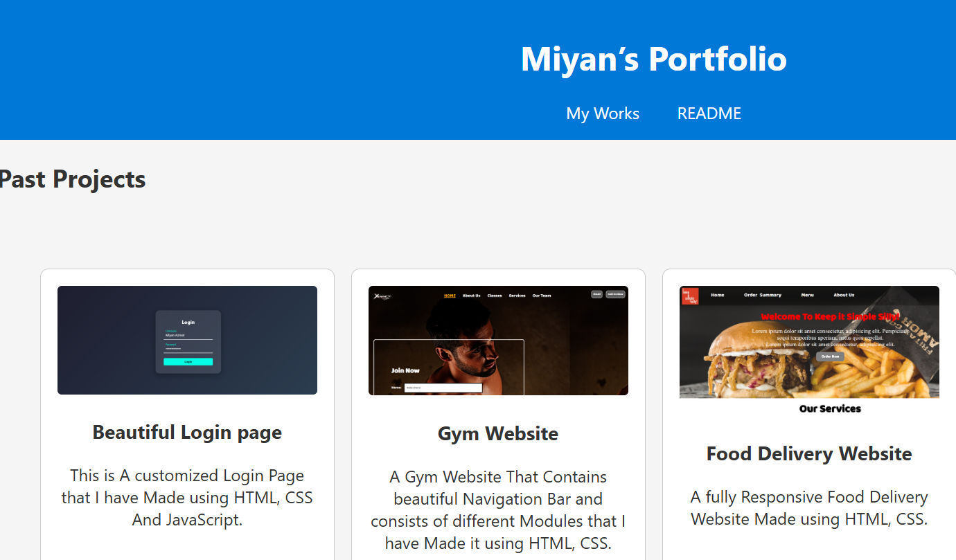Click Our Team in the gym preview navbar
Image resolution: width=956 pixels, height=560 pixels.
[542, 296]
